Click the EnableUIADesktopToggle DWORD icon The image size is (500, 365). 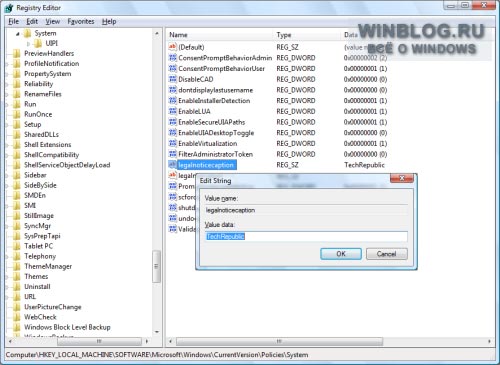click(173, 133)
